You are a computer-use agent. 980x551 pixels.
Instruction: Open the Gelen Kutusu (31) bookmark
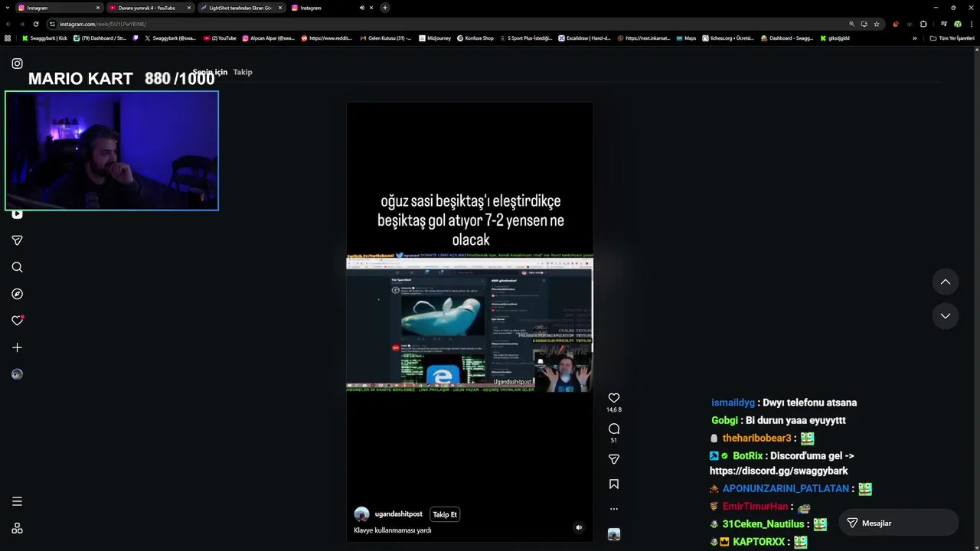point(385,38)
